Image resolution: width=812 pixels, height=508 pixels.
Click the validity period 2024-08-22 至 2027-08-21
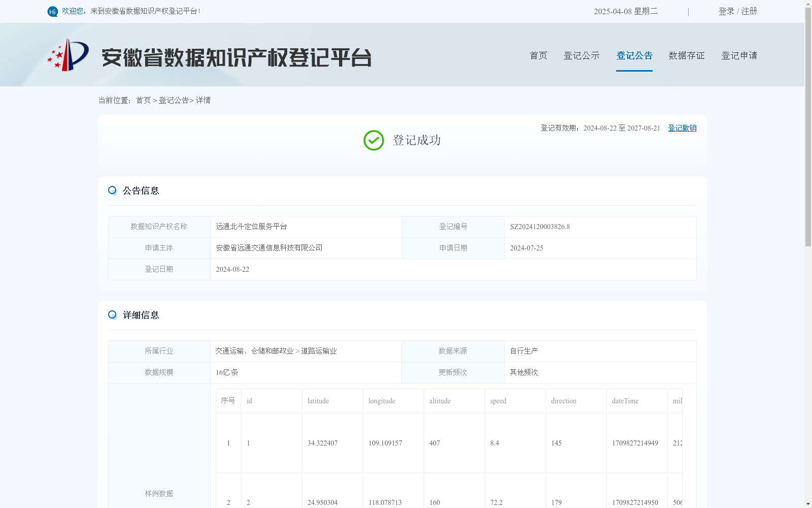[x=622, y=128]
